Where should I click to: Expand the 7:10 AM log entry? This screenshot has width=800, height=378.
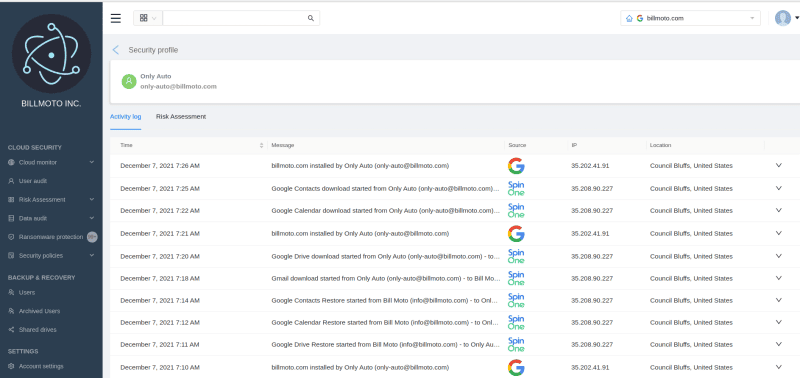click(x=779, y=367)
